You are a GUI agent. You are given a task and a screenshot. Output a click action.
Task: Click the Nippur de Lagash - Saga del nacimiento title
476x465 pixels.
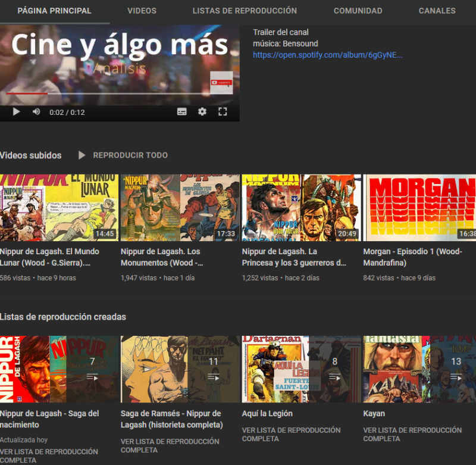pos(49,419)
